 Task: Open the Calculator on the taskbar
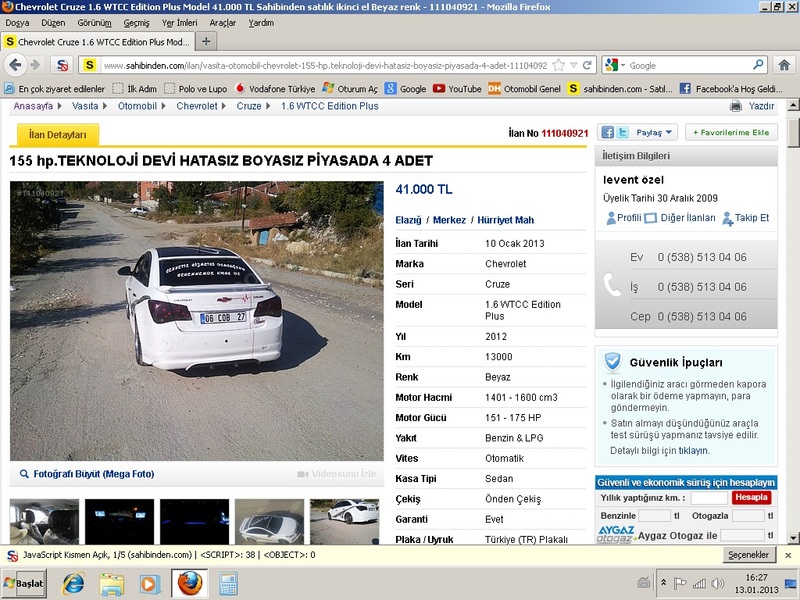click(x=228, y=584)
